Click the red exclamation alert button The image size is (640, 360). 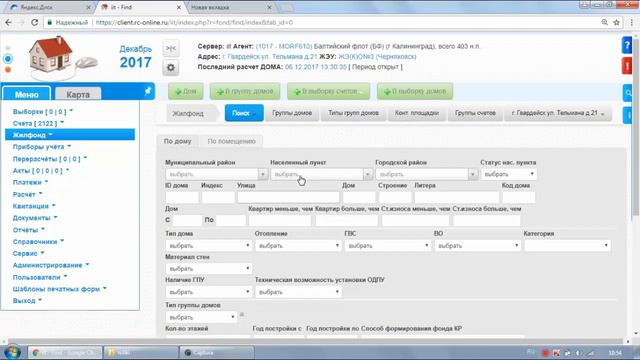[x=627, y=66]
